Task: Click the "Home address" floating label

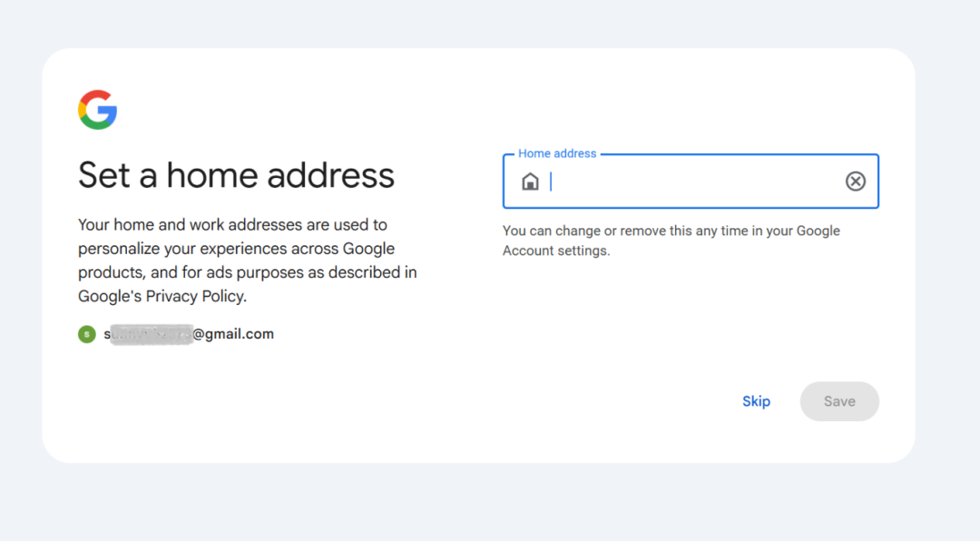Action: pos(555,152)
